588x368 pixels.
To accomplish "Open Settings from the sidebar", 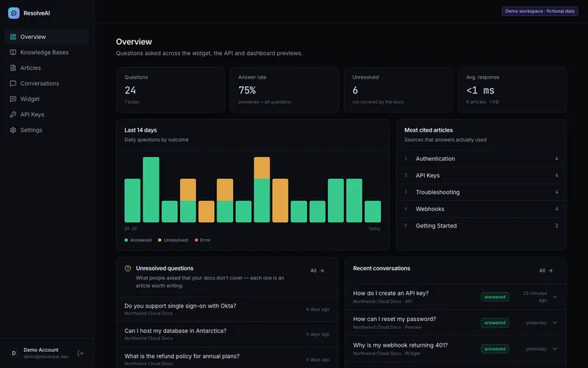I will pyautogui.click(x=47, y=130).
